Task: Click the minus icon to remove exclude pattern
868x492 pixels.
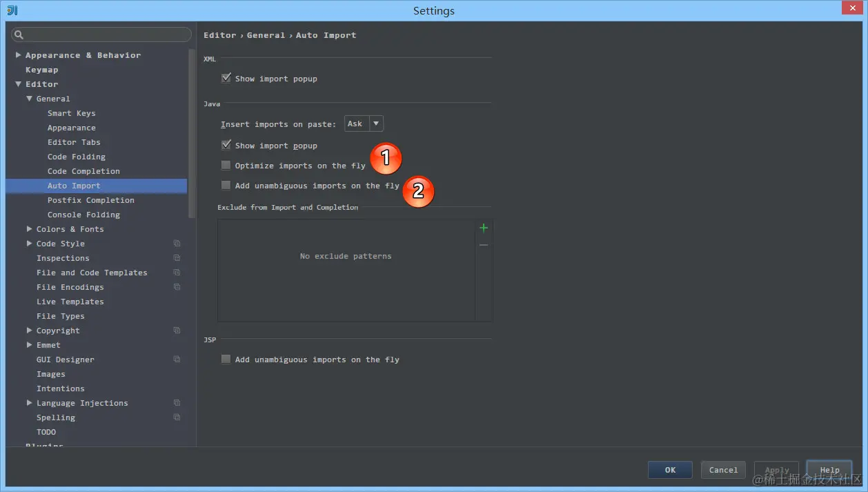Action: click(483, 244)
